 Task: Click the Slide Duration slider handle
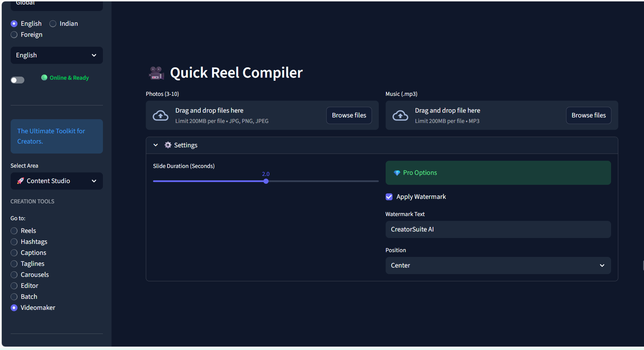tap(266, 181)
